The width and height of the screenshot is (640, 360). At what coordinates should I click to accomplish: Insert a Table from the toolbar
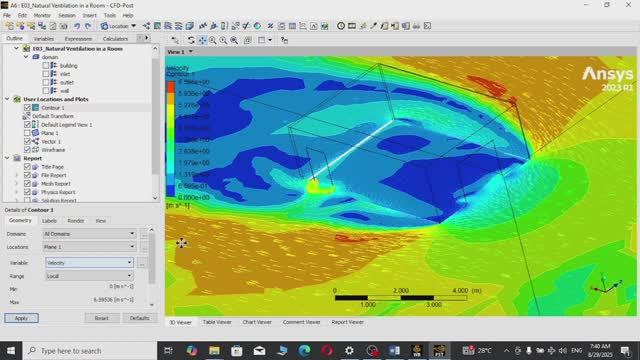click(292, 26)
